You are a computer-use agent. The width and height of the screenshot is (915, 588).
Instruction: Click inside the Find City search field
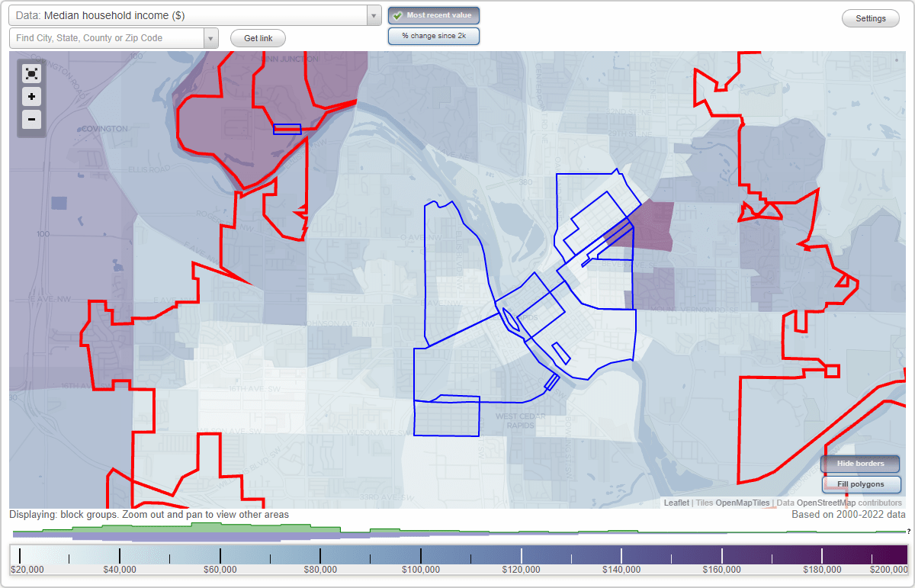107,37
